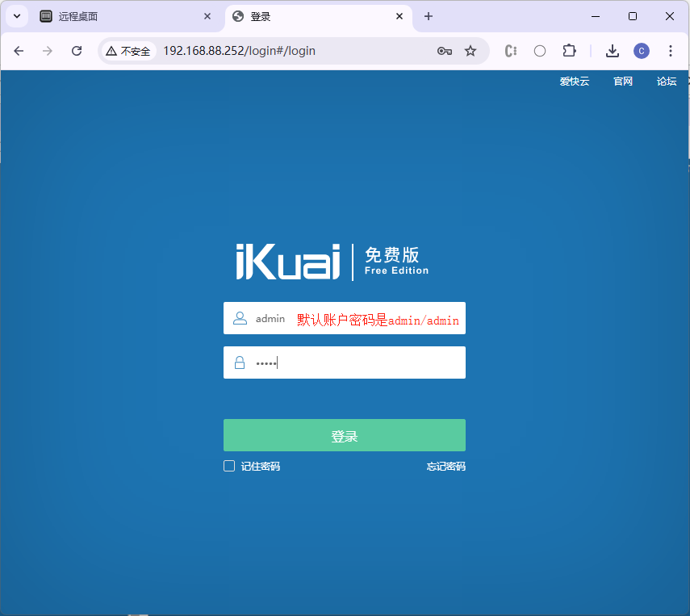Reload the login page
The width and height of the screenshot is (690, 616).
[77, 51]
